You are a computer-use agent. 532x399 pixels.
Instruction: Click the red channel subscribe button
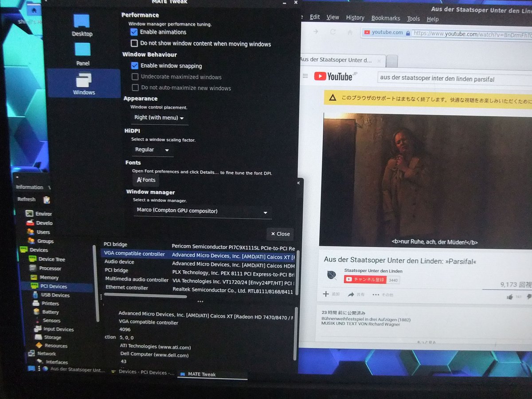(x=366, y=279)
